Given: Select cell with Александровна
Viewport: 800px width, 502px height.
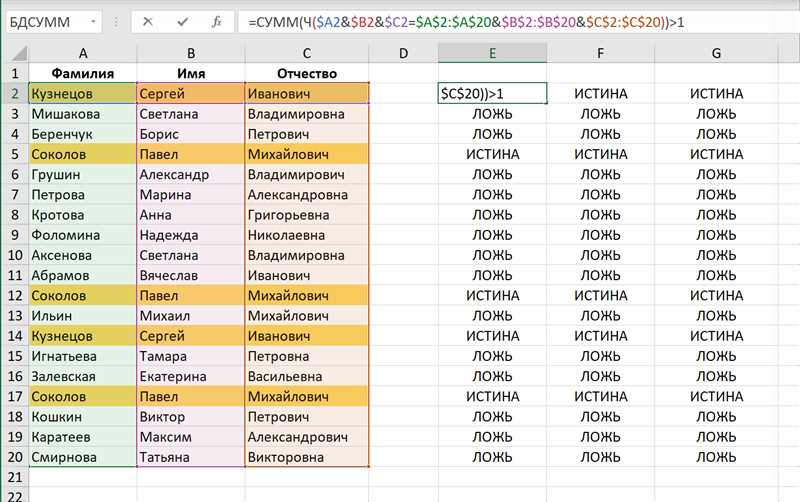Looking at the screenshot, I should click(x=307, y=194).
